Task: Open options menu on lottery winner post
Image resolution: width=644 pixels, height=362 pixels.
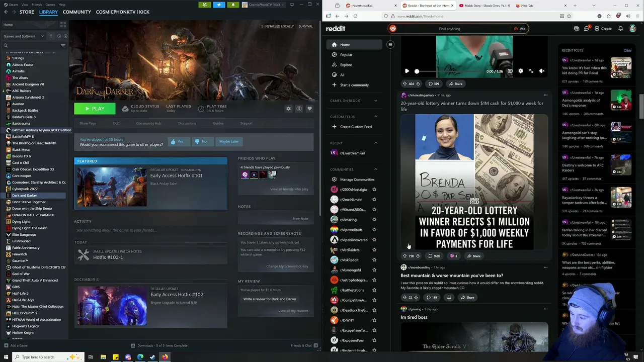Action: coord(545,95)
